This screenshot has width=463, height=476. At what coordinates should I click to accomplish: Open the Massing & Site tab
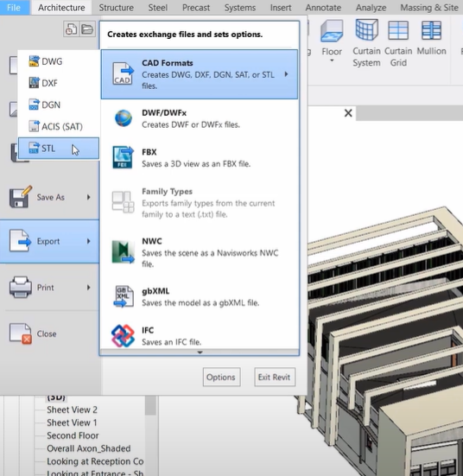(429, 7)
